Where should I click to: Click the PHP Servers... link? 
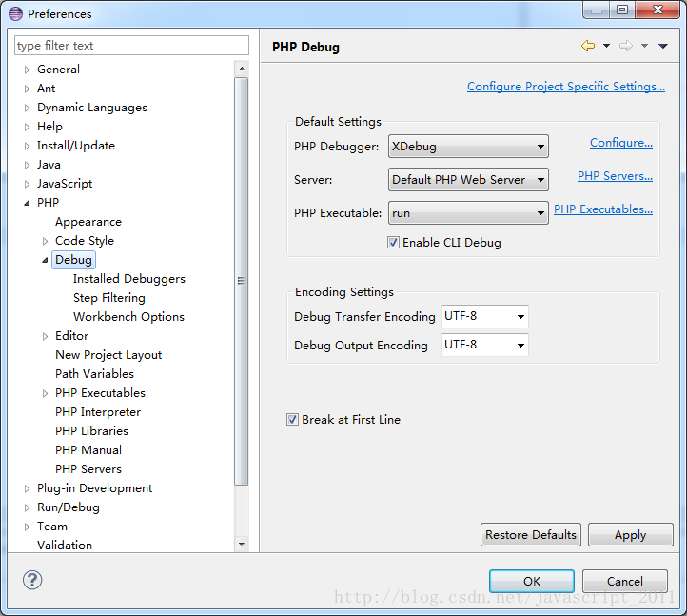(615, 176)
